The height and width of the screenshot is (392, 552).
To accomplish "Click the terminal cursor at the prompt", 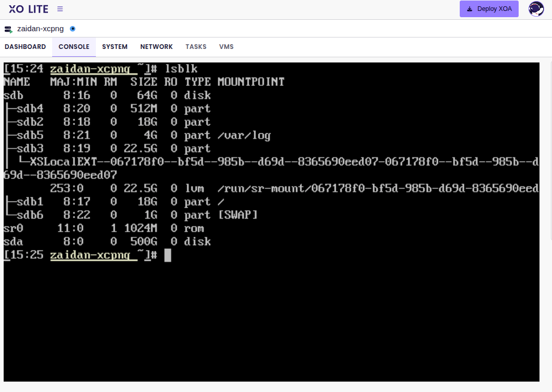I will click(x=168, y=255).
